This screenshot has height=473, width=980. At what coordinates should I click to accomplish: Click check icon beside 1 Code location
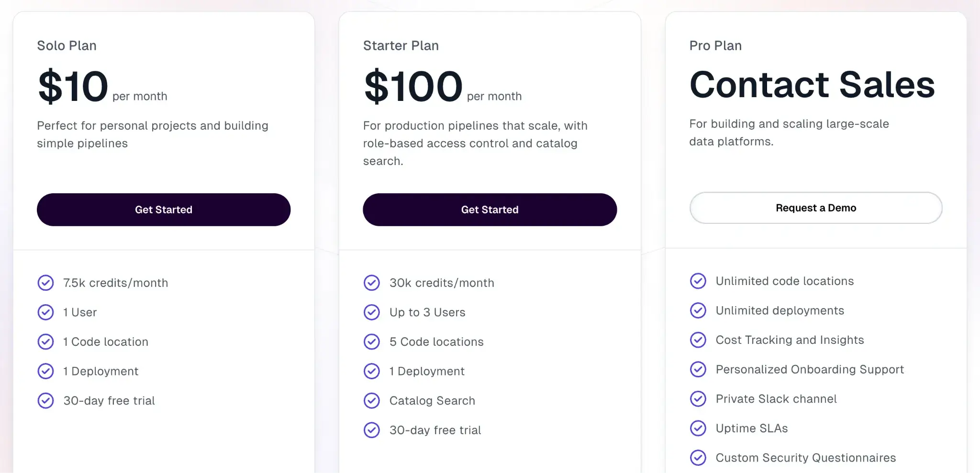coord(46,341)
